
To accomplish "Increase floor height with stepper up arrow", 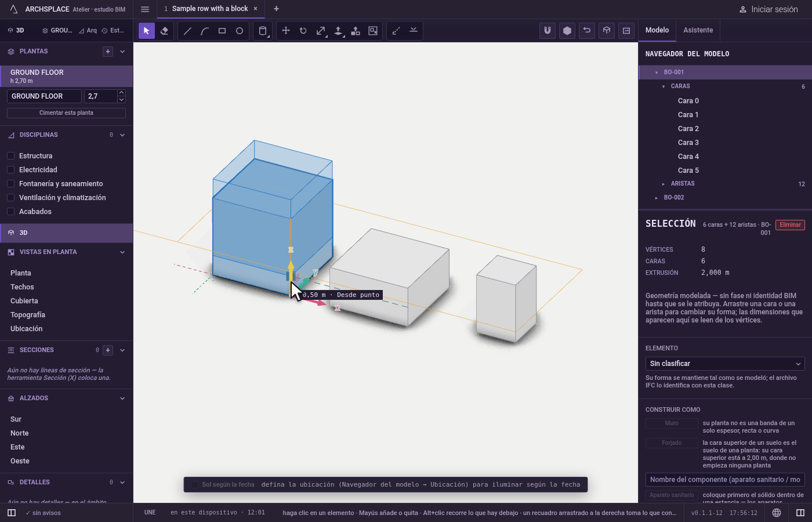I will coord(121,93).
